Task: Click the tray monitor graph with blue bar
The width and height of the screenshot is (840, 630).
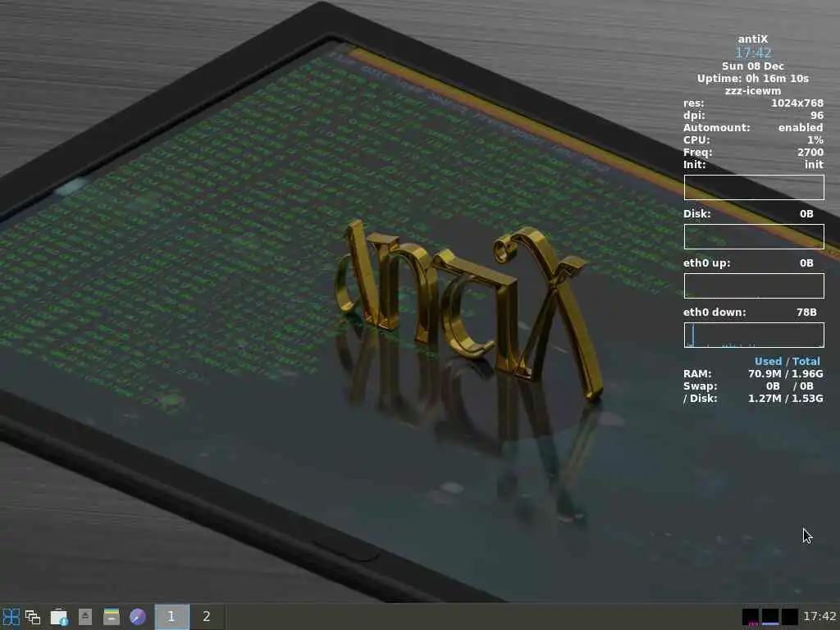Action: (769, 617)
